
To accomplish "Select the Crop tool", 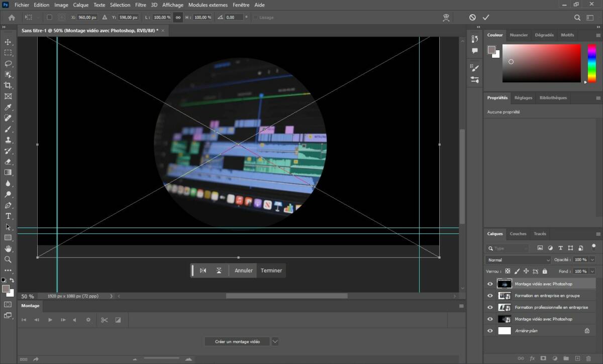I will coord(8,85).
